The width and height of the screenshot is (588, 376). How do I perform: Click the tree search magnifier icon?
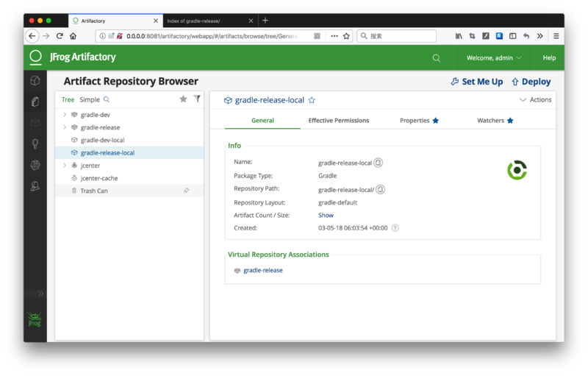(107, 99)
